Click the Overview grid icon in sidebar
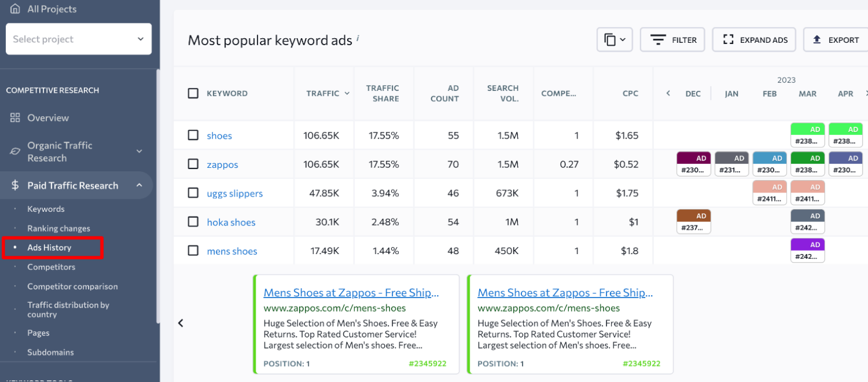This screenshot has width=868, height=382. click(x=14, y=117)
